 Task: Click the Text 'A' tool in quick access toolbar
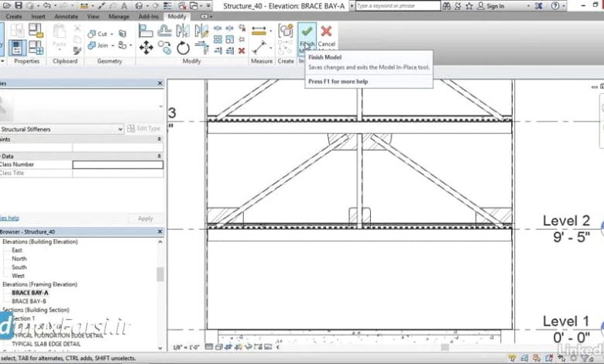124,6
